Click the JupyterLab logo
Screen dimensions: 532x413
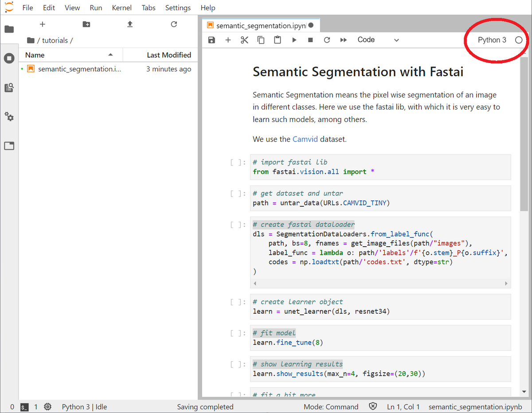click(x=9, y=8)
